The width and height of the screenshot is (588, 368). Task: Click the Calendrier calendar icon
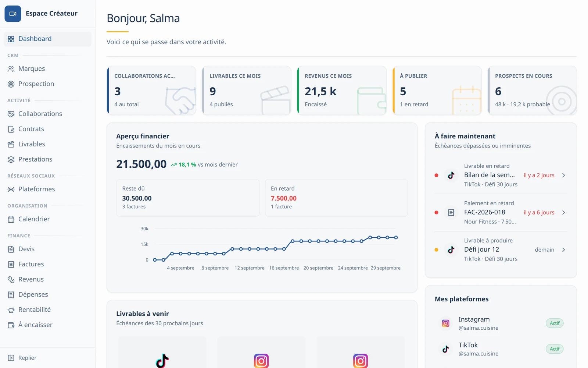(x=11, y=219)
